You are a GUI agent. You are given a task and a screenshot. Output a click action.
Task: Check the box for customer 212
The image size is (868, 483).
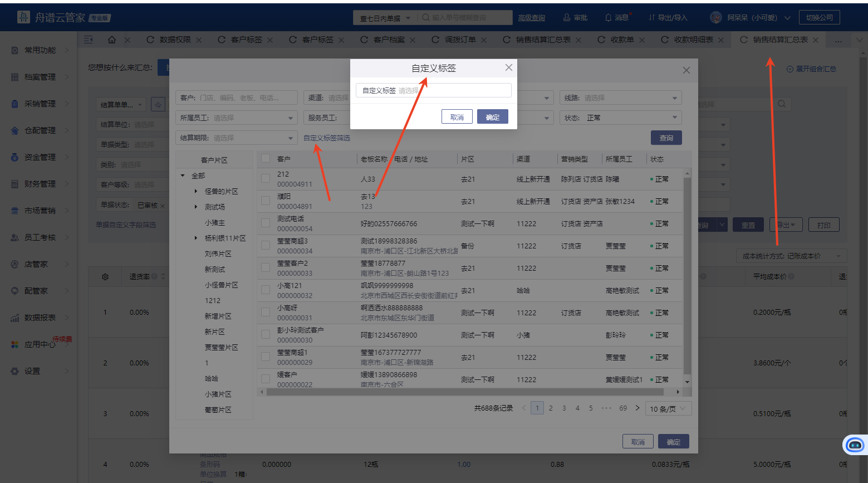(x=266, y=179)
